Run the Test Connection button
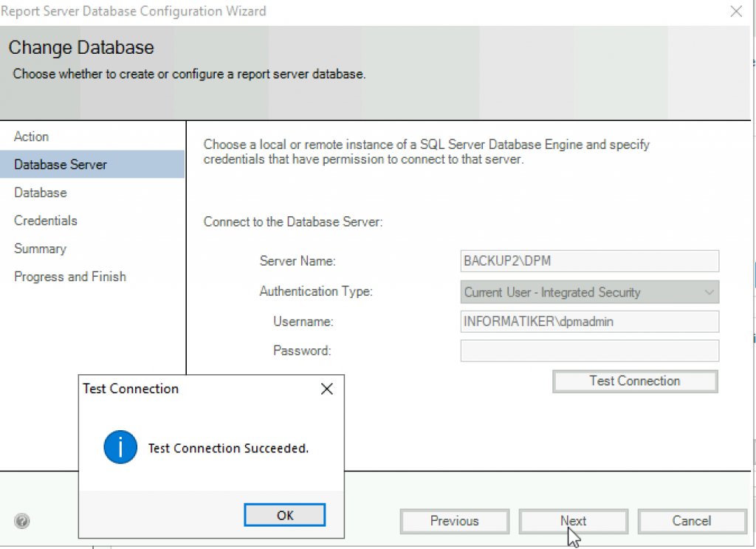Image resolution: width=756 pixels, height=549 pixels. [635, 381]
